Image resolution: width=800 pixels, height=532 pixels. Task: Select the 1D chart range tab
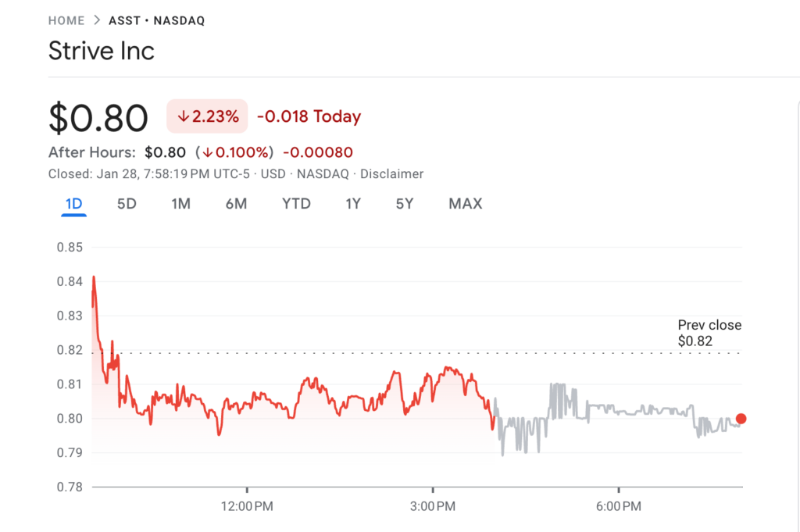tap(73, 204)
